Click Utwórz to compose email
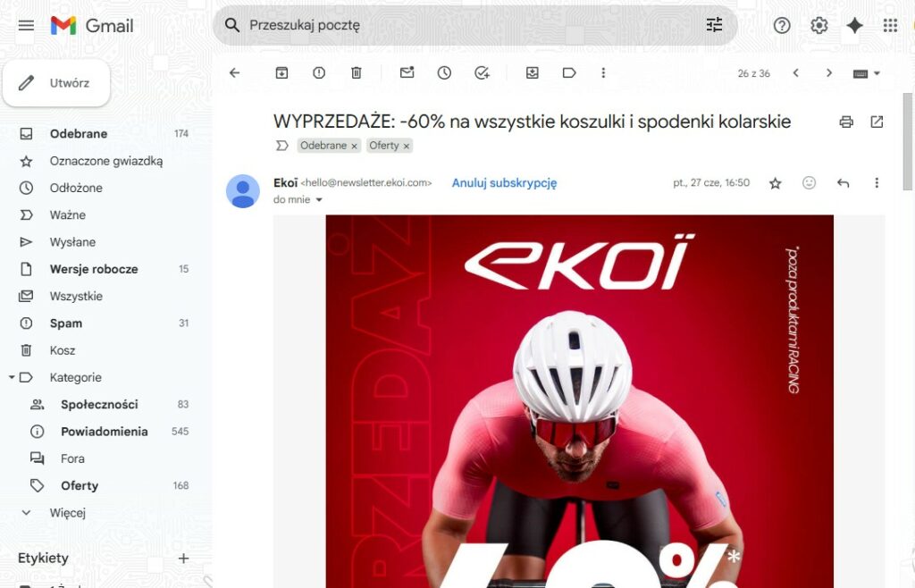This screenshot has width=915, height=588. click(x=56, y=83)
